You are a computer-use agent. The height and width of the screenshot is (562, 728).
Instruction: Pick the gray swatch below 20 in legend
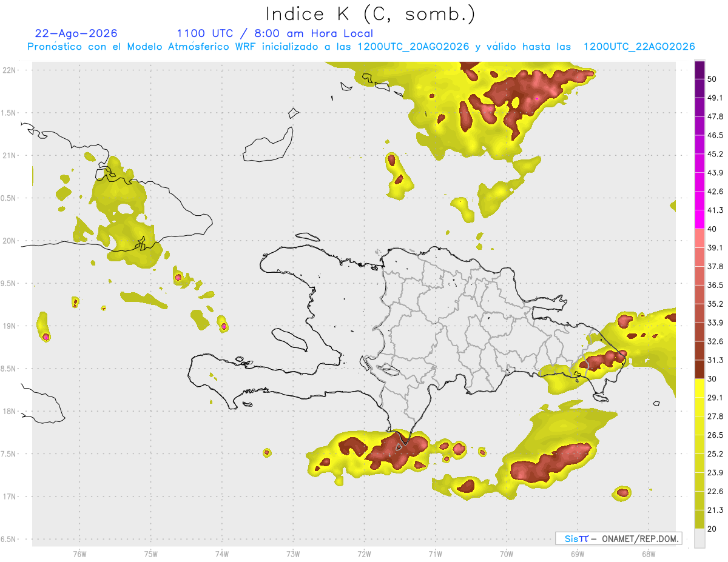pos(700,538)
